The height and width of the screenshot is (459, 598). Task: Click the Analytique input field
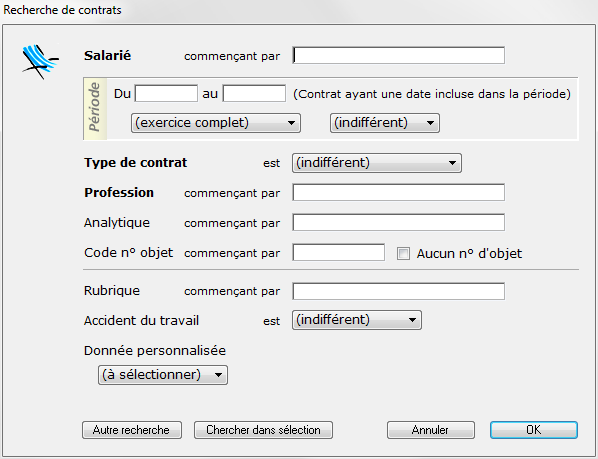(399, 223)
